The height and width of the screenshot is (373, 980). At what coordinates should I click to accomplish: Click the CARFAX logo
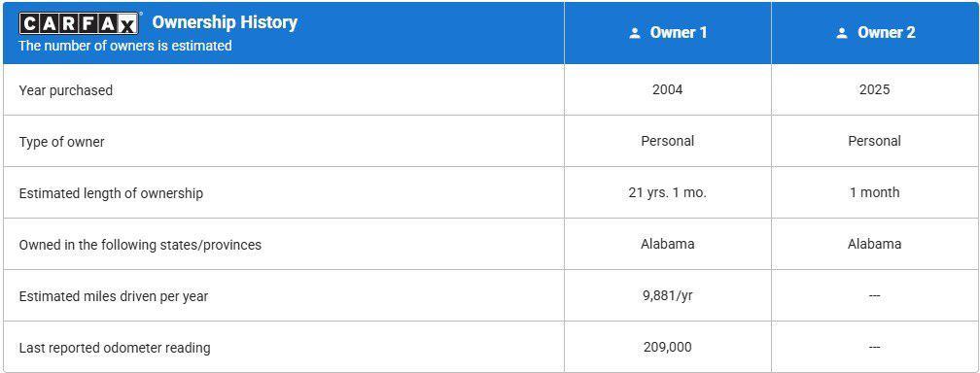click(x=79, y=23)
